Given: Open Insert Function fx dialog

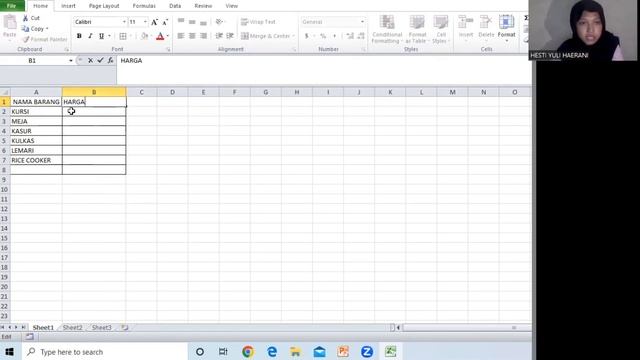Looking at the screenshot, I should click(x=111, y=60).
